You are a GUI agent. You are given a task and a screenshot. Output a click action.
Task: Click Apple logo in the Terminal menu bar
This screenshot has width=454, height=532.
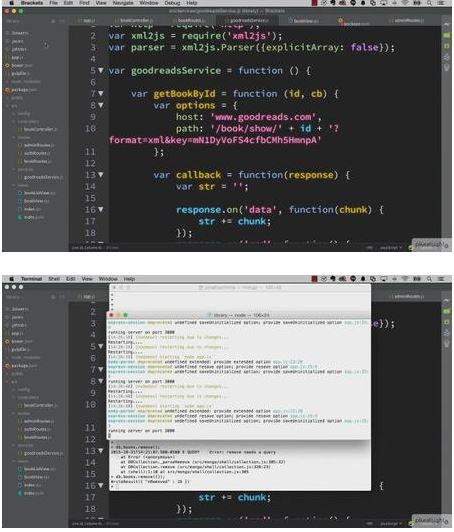point(12,279)
